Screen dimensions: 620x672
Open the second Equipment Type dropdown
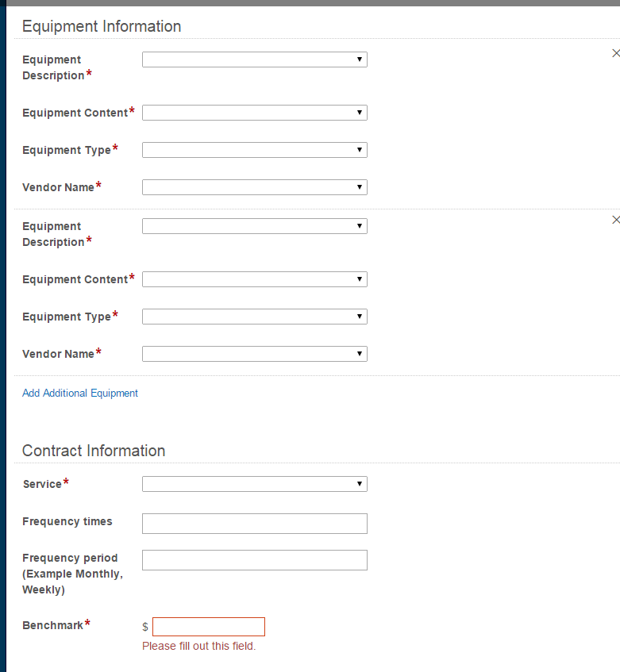click(x=255, y=317)
